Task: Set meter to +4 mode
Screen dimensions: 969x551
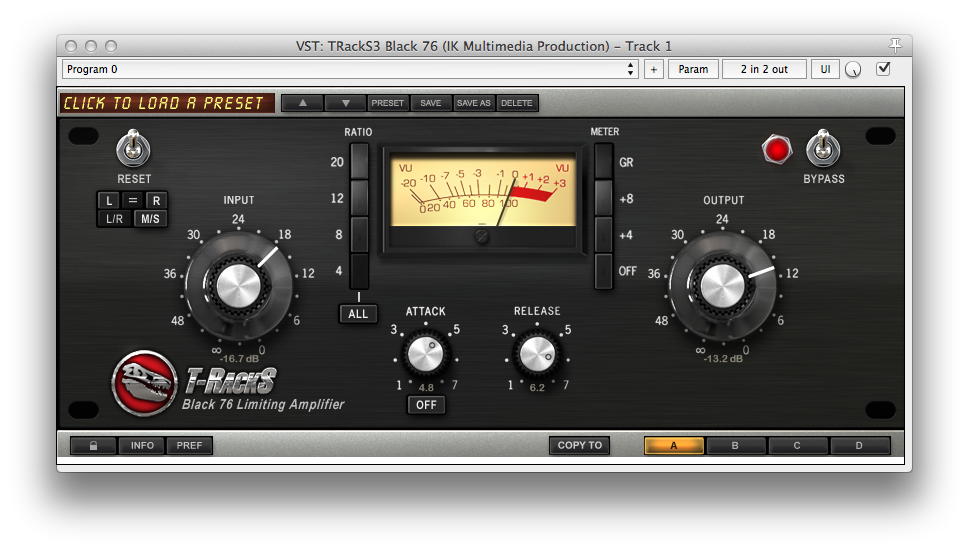Action: point(603,235)
